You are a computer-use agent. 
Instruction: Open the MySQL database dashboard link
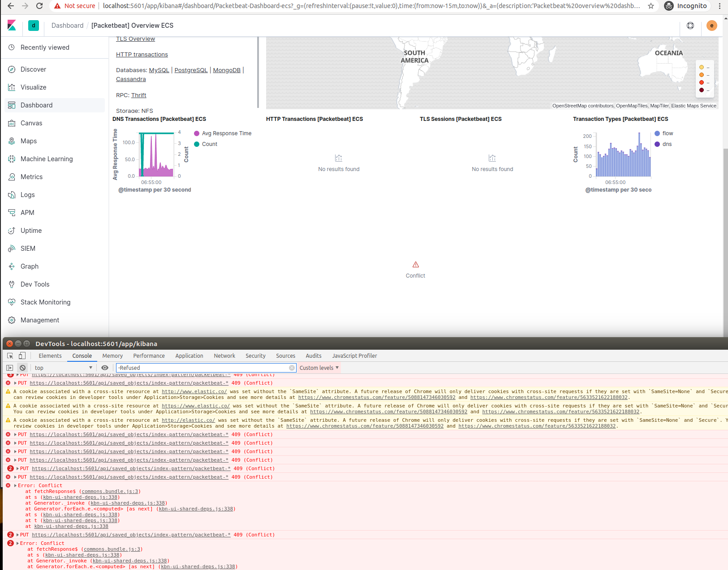click(x=159, y=70)
